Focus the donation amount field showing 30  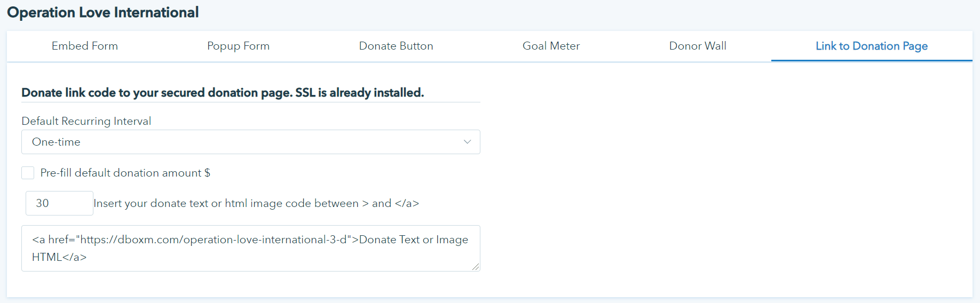point(59,203)
